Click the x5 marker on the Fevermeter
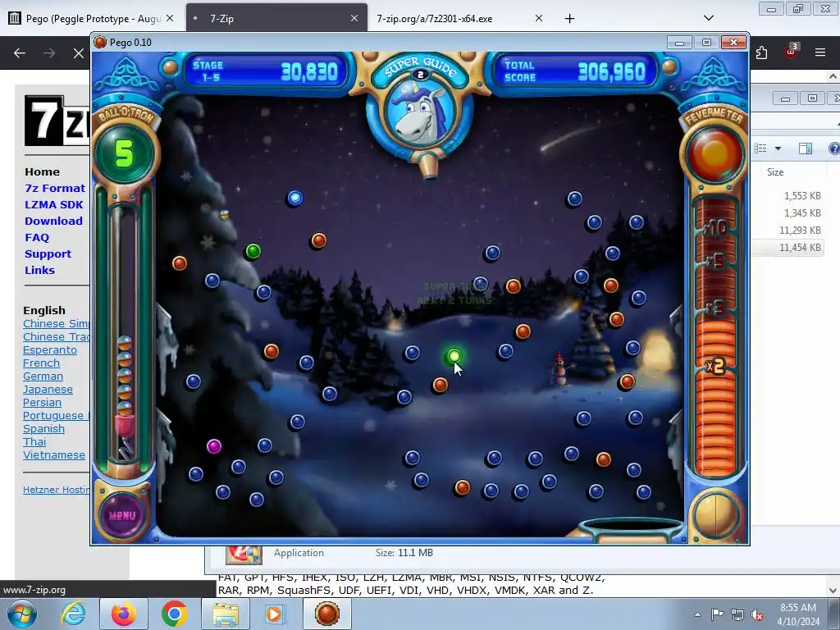 (x=716, y=262)
